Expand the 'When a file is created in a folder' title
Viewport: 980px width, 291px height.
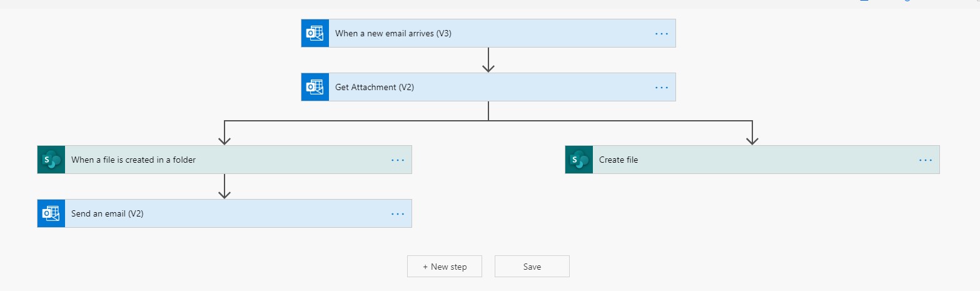click(133, 160)
